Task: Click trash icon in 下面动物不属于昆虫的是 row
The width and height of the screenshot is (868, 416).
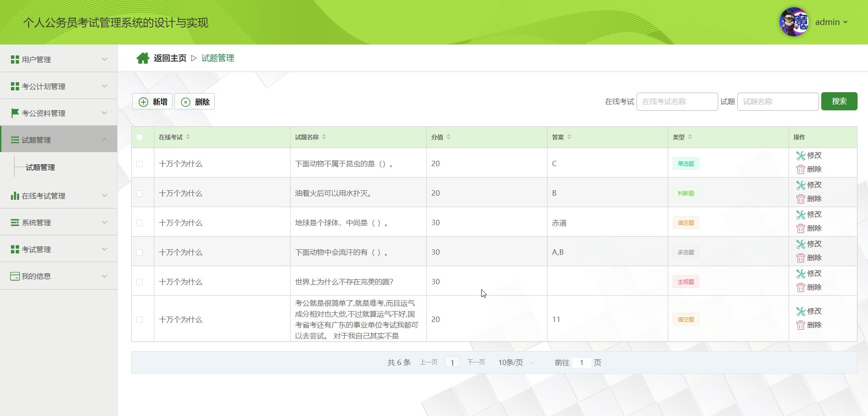Action: [x=800, y=169]
